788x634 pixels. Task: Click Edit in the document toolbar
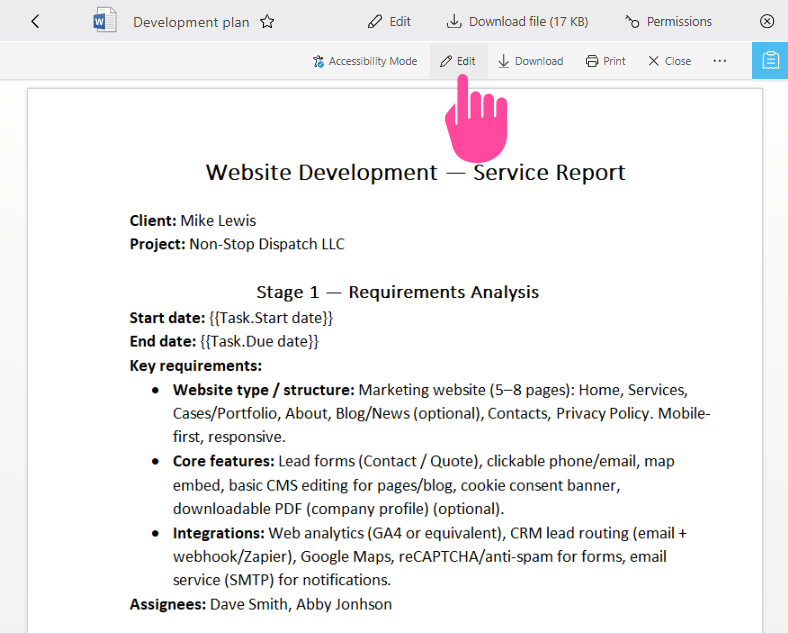point(458,61)
